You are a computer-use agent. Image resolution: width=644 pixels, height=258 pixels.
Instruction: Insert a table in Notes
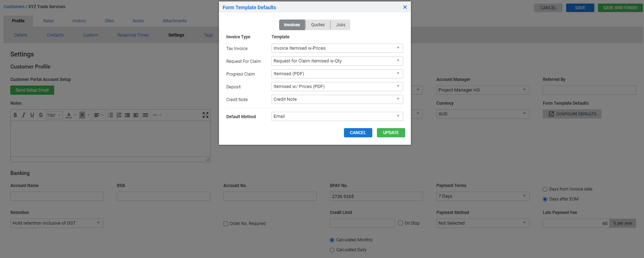coord(145,115)
